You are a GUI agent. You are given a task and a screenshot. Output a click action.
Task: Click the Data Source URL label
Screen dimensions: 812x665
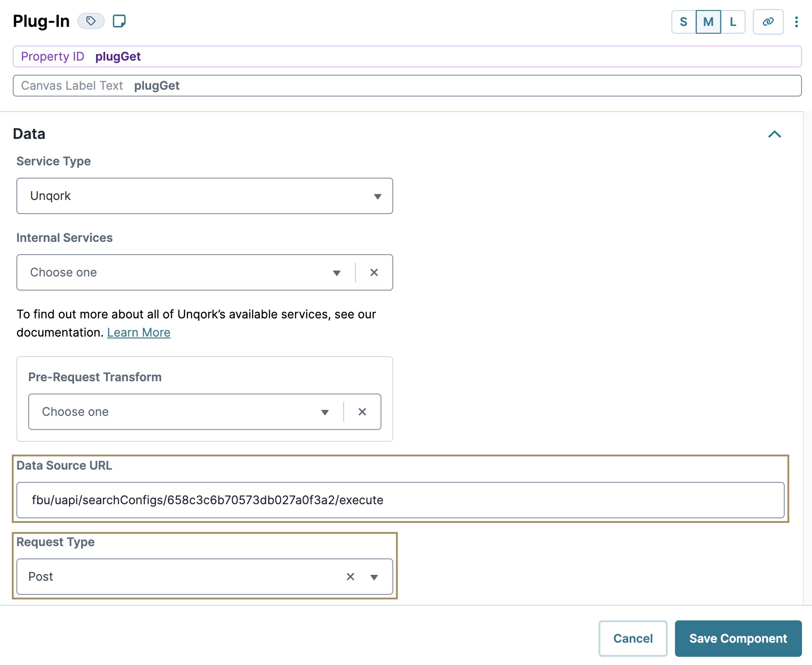tap(64, 465)
